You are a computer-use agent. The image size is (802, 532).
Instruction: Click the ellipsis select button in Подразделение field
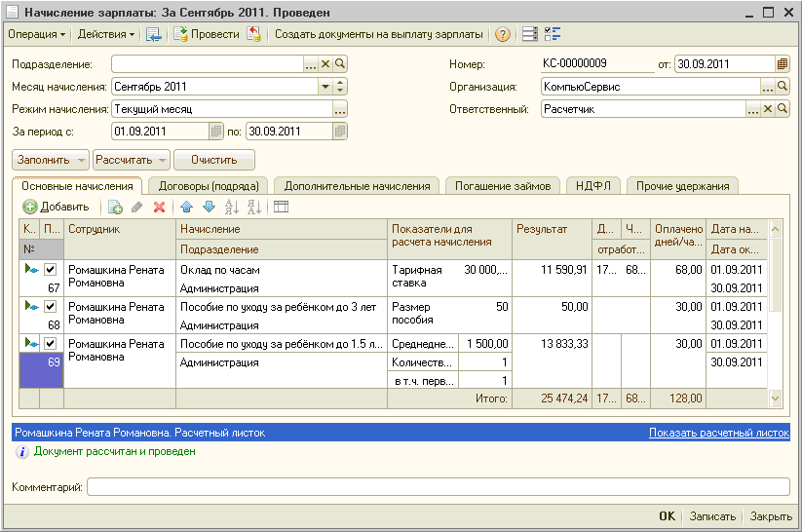click(311, 64)
